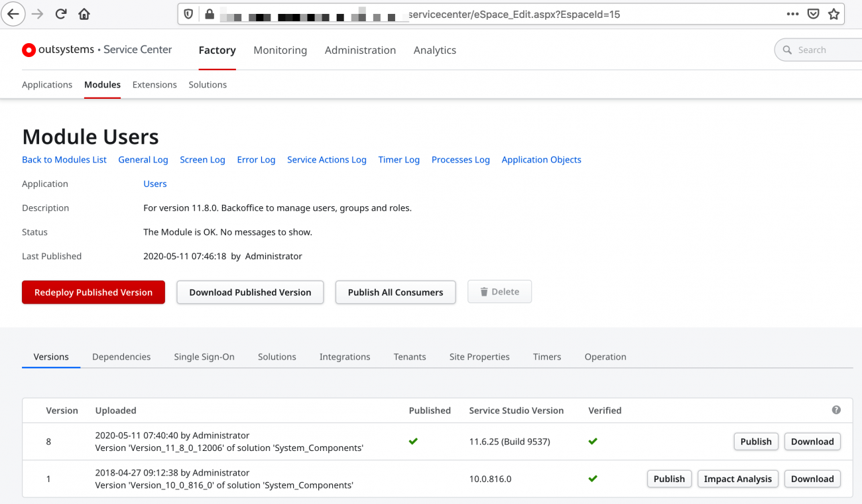Open the Service Actions Log link
862x504 pixels.
(327, 160)
